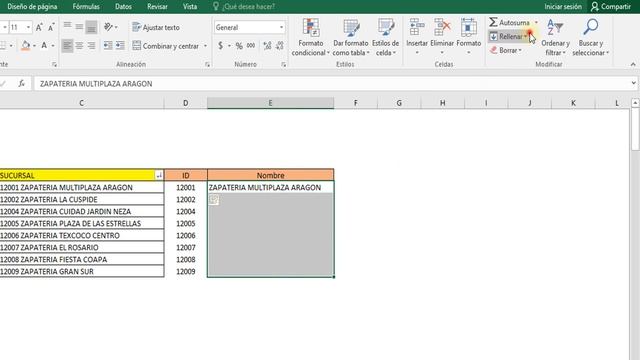Open Dar formato como tabla gallery
Viewport: 640px width, 360px height.
point(351,38)
